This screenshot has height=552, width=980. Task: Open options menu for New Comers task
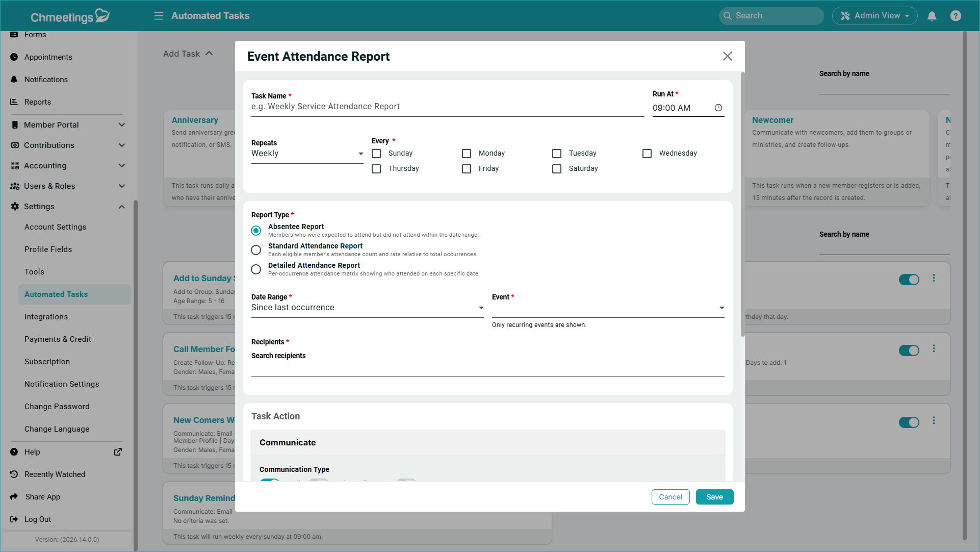pos(934,420)
